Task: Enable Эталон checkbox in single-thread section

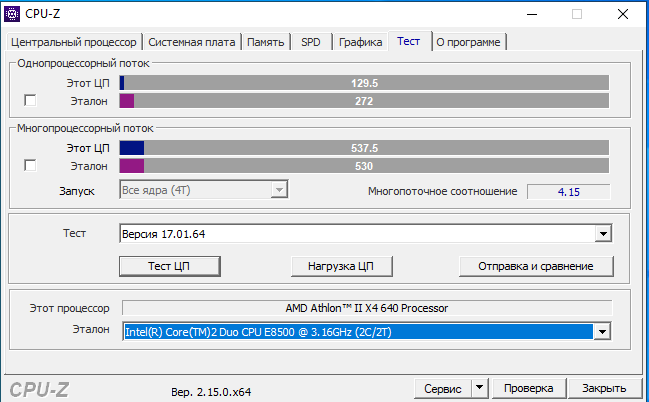Action: (x=30, y=101)
